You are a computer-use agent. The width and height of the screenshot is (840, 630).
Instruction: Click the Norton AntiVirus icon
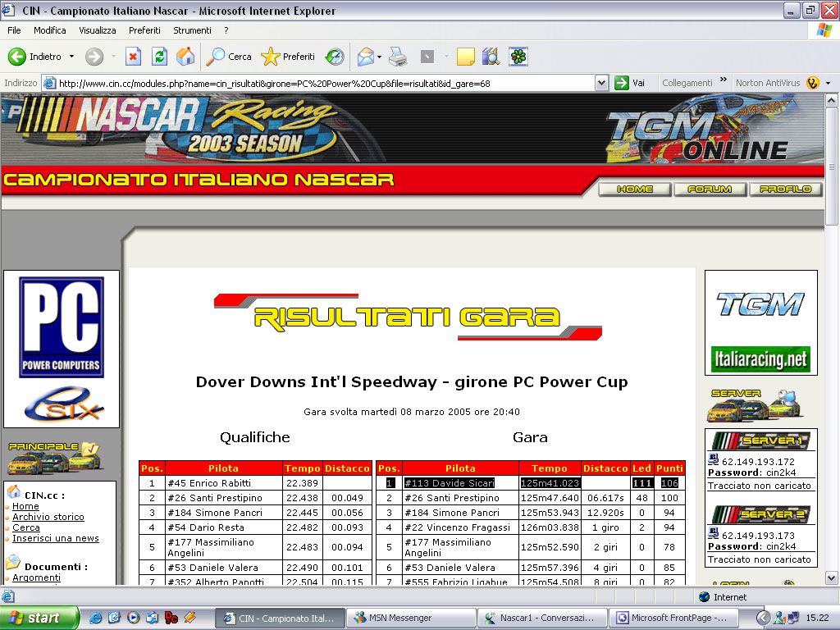point(813,83)
